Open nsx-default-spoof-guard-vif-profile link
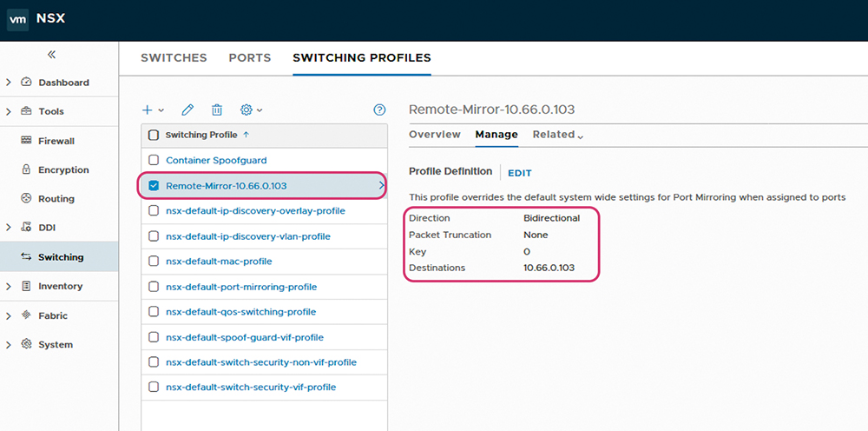 (x=245, y=337)
